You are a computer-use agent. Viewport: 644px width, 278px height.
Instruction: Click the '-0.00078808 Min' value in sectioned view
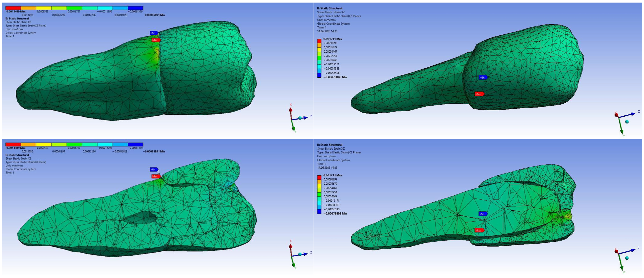pyautogui.click(x=335, y=214)
